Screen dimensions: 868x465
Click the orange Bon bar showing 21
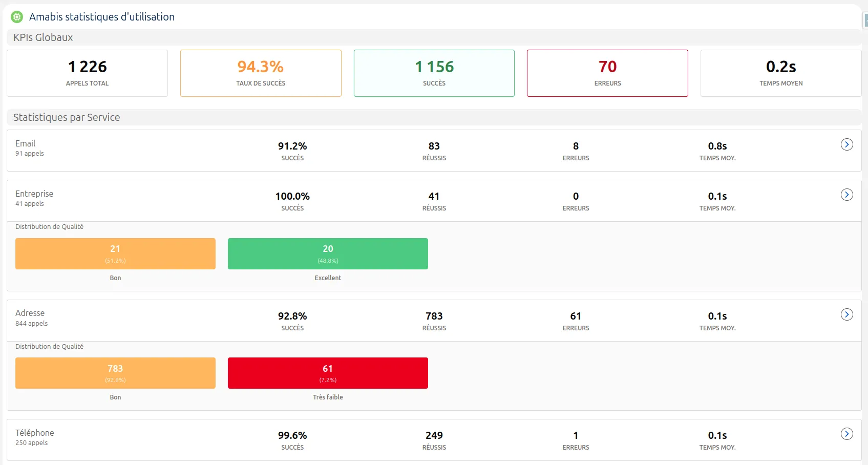[x=115, y=253]
